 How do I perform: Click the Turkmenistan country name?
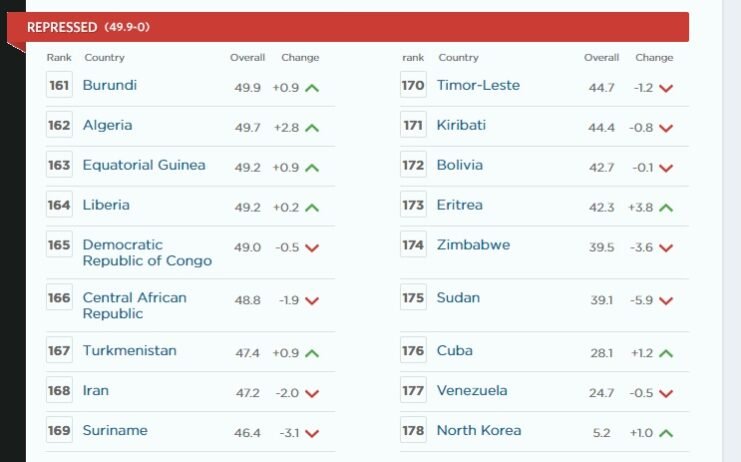pyautogui.click(x=129, y=351)
